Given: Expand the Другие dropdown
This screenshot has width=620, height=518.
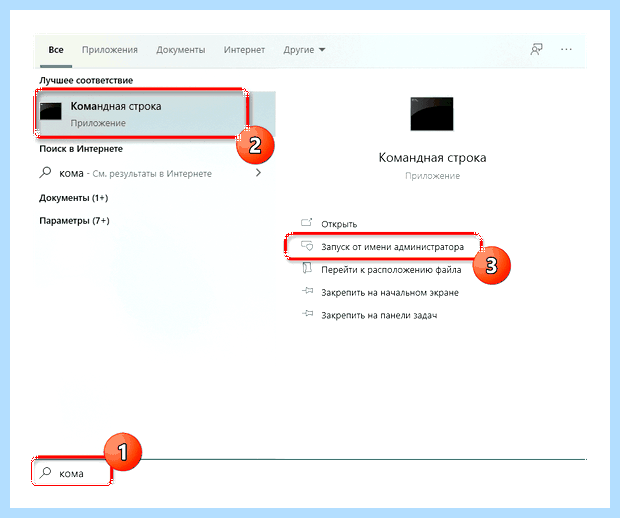Looking at the screenshot, I should 304,50.
